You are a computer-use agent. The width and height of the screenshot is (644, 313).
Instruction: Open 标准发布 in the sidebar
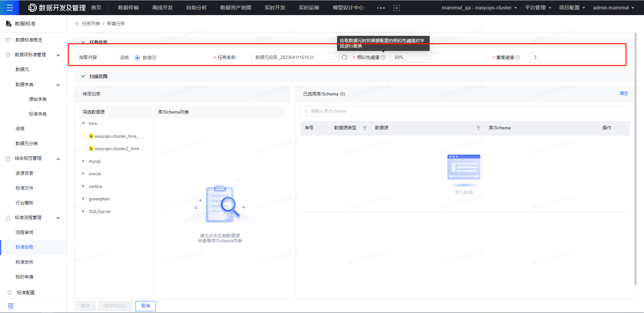click(24, 262)
